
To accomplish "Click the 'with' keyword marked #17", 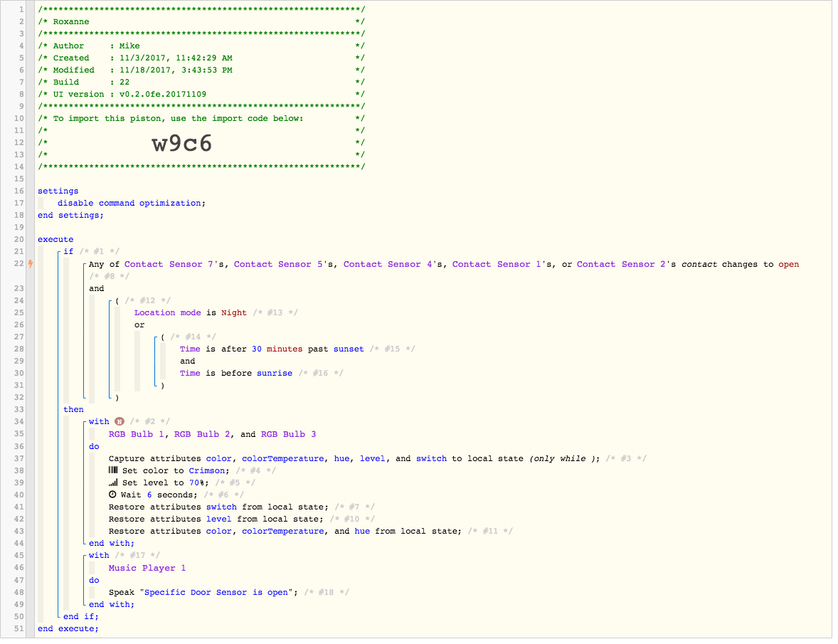I will point(99,555).
